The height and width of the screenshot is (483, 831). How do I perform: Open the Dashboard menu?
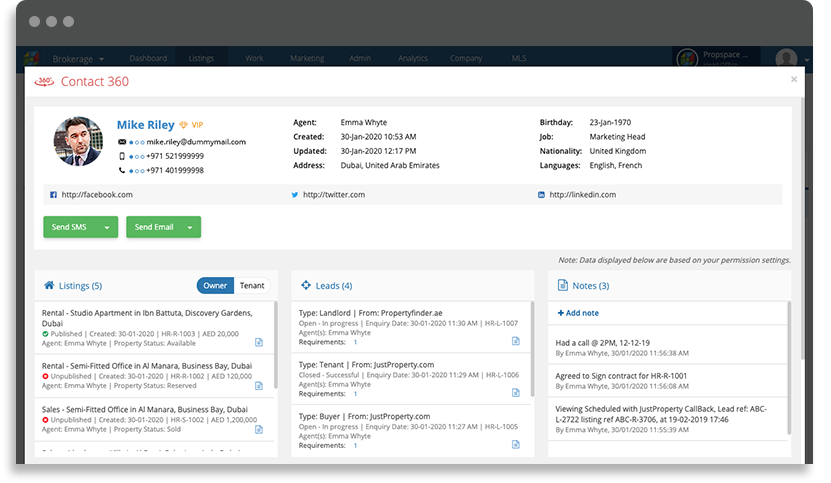(x=148, y=58)
